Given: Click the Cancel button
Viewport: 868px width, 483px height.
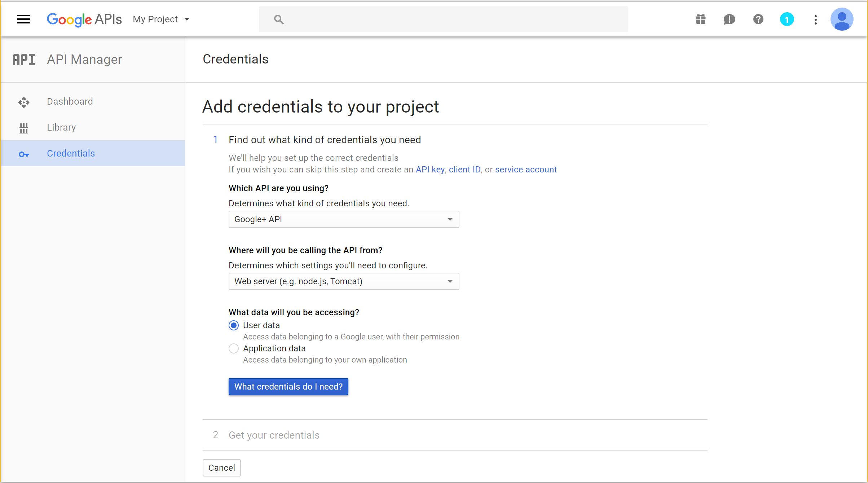Looking at the screenshot, I should click(x=221, y=468).
